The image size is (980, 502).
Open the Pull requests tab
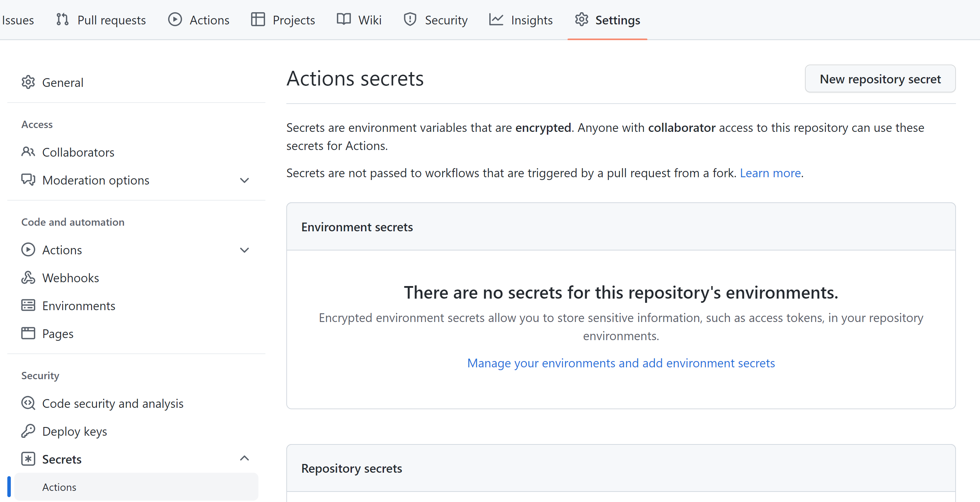[101, 20]
